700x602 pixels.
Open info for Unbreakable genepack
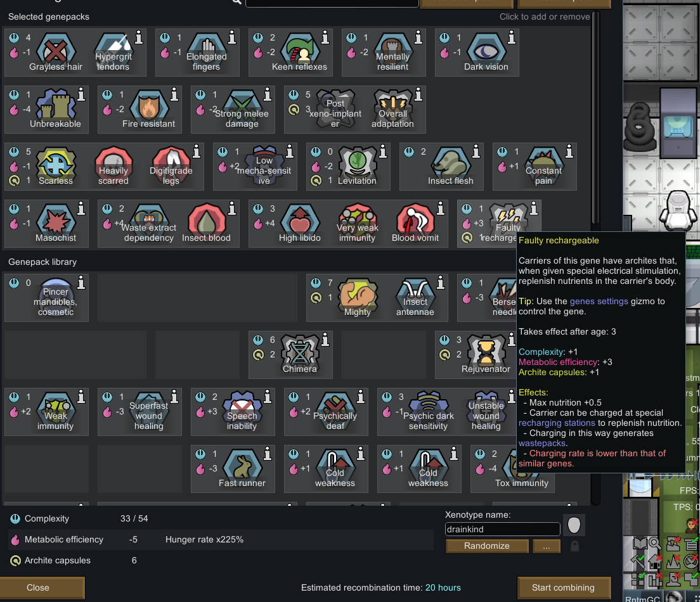coord(81,94)
